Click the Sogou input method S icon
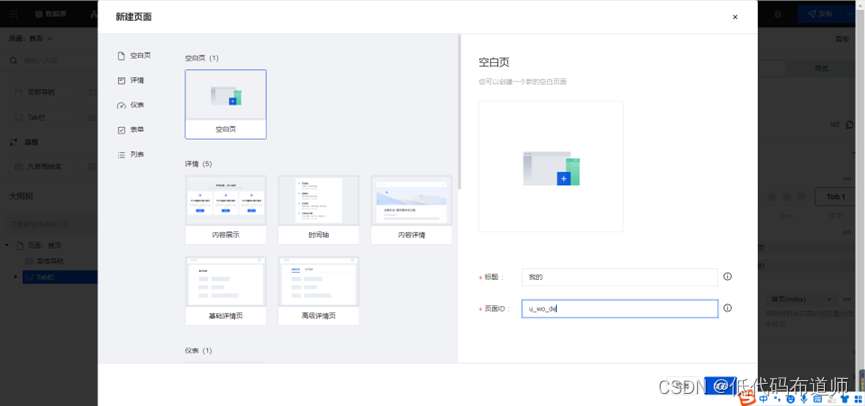 point(747,398)
